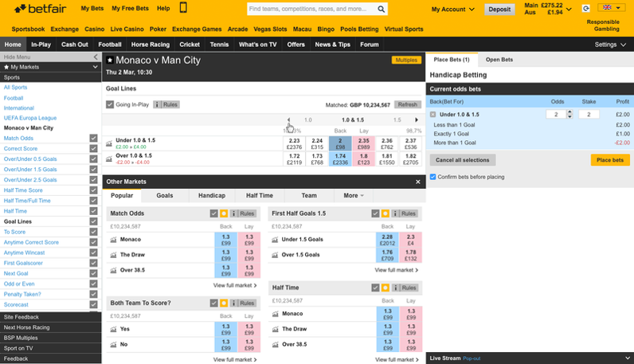Switch to the Open Bets tab
Viewport: 634px width, 364px height.
coord(499,60)
